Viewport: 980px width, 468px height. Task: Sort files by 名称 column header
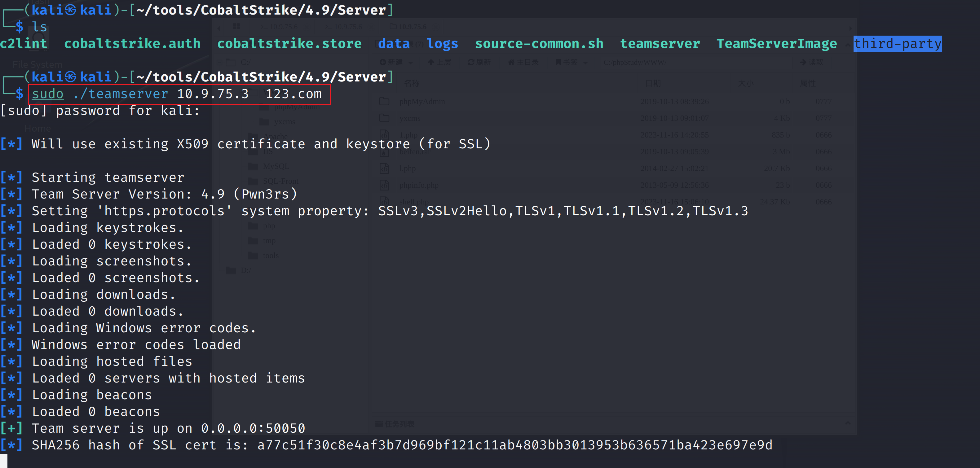(x=412, y=83)
